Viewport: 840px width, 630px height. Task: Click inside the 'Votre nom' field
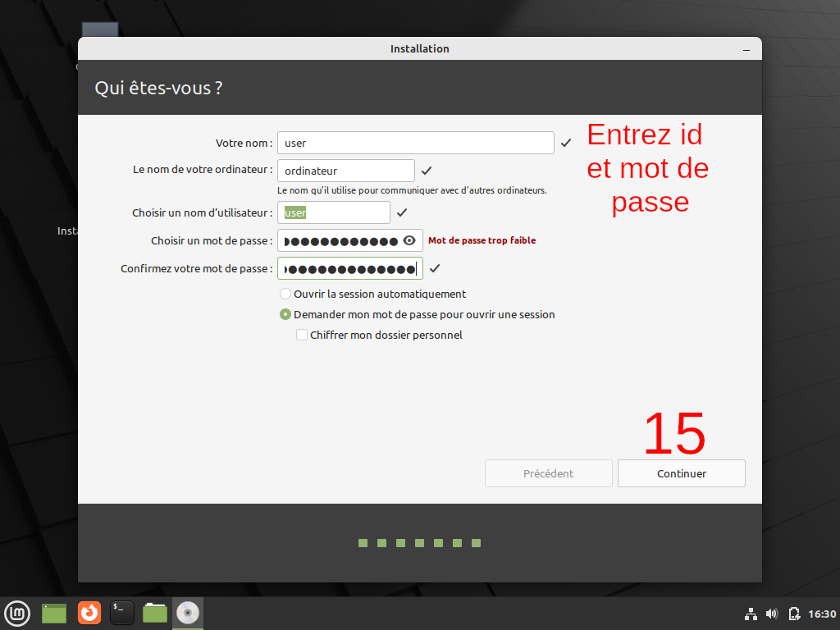414,142
